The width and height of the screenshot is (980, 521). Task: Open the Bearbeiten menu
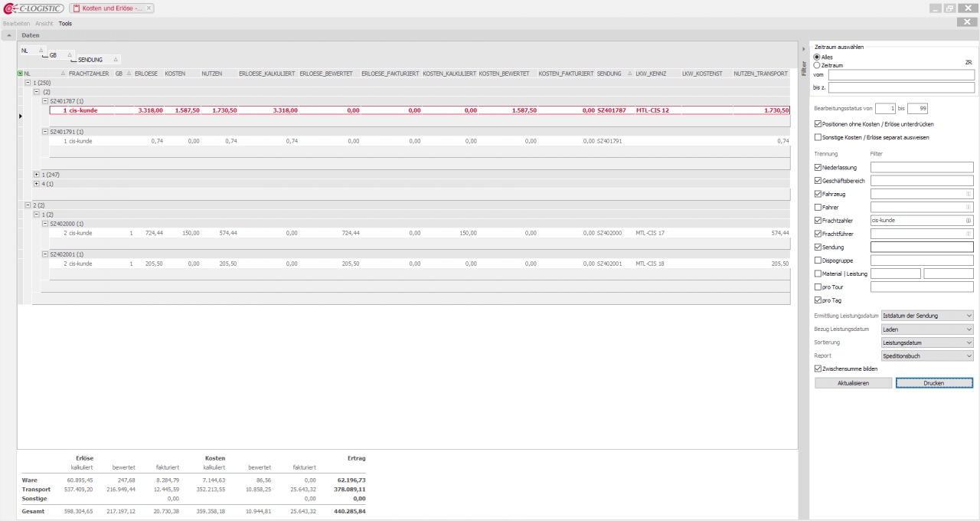coord(16,24)
